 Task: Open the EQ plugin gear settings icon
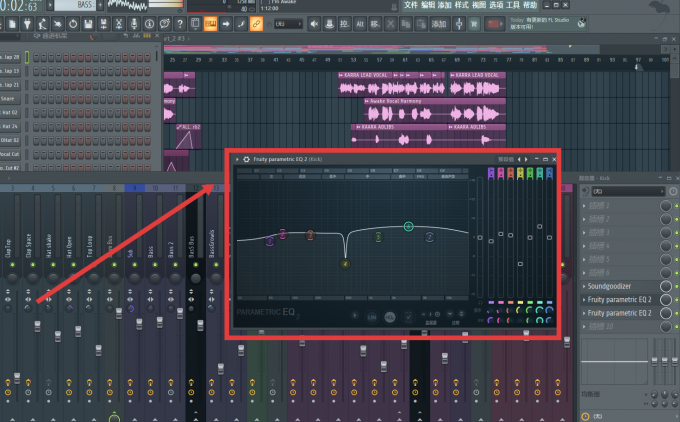246,159
